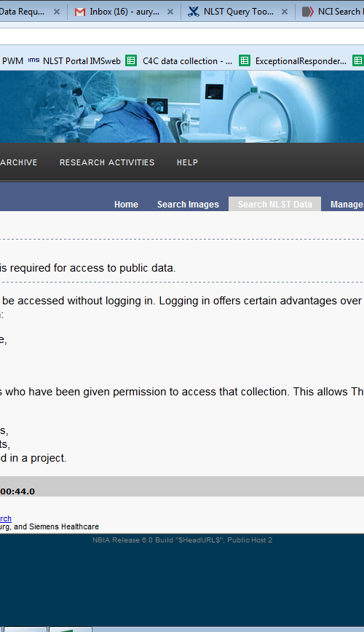Close the Data Requ... browser tab
The image size is (364, 632).
57,12
